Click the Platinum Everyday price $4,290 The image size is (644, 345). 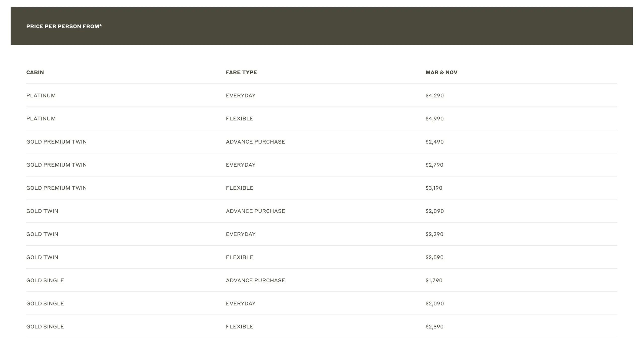[434, 96]
